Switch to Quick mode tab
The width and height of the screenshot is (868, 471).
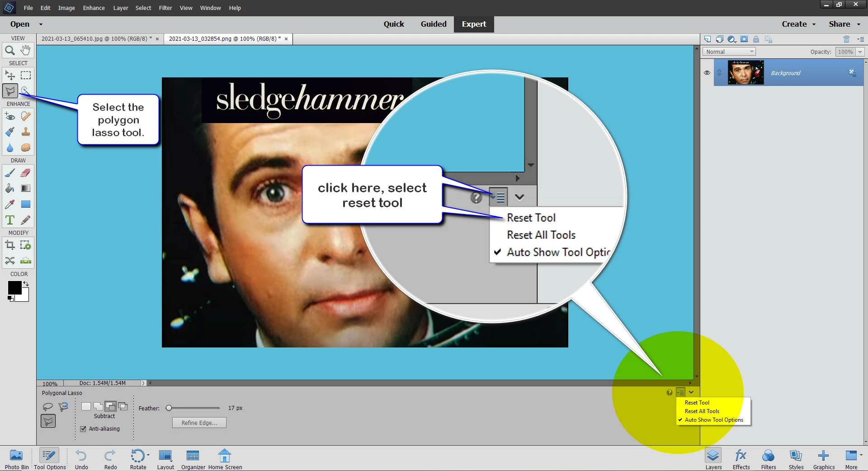(x=394, y=24)
